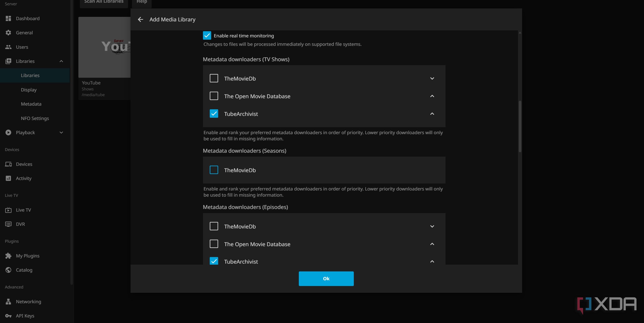Viewport: 644px width, 323px height.
Task: Open the YouTube library thumbnail
Action: pos(104,47)
